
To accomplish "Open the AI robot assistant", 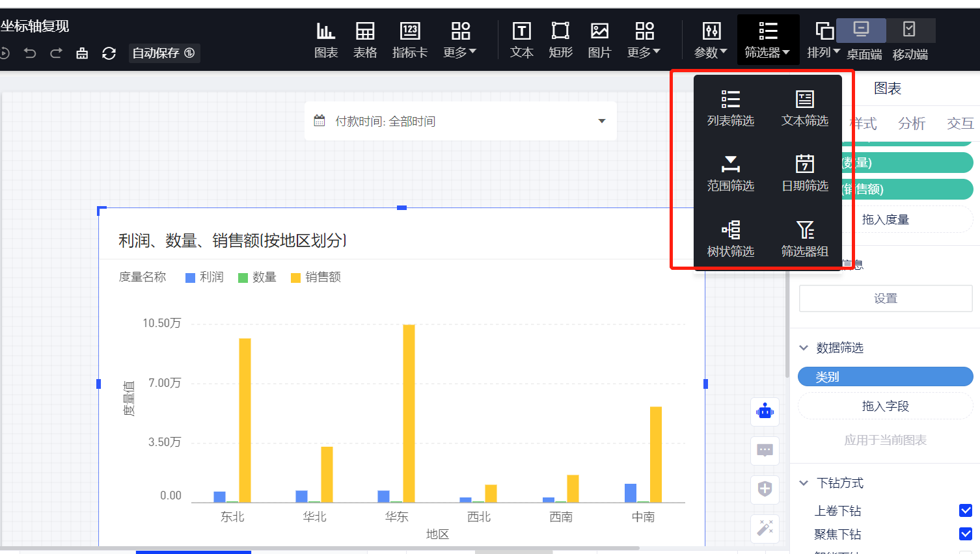I will click(x=765, y=411).
